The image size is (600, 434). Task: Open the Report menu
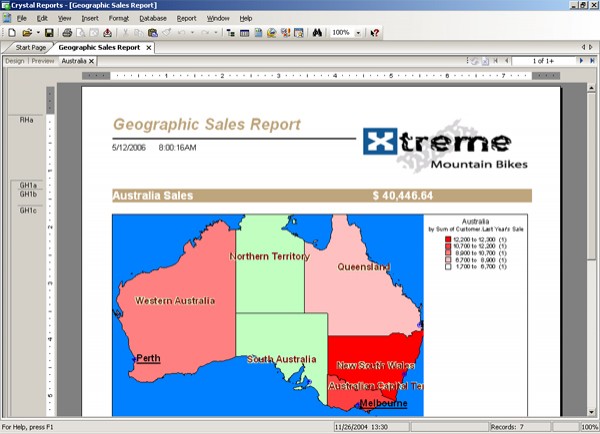(x=186, y=18)
